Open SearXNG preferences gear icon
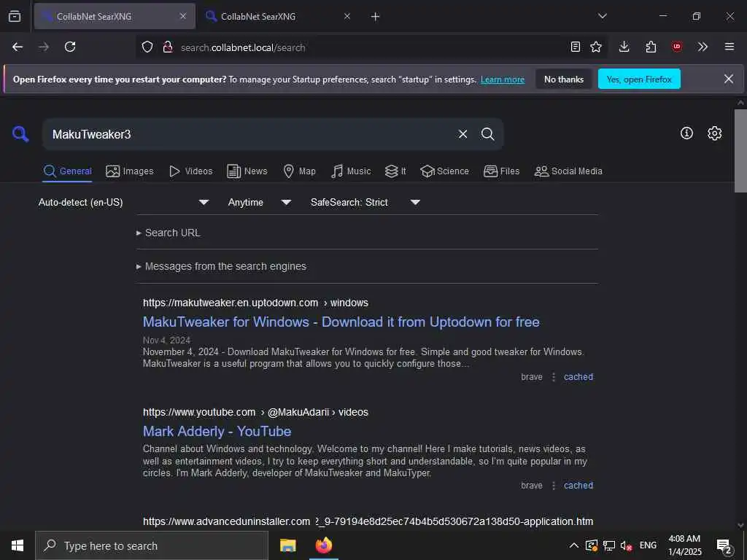The image size is (747, 560). click(714, 133)
